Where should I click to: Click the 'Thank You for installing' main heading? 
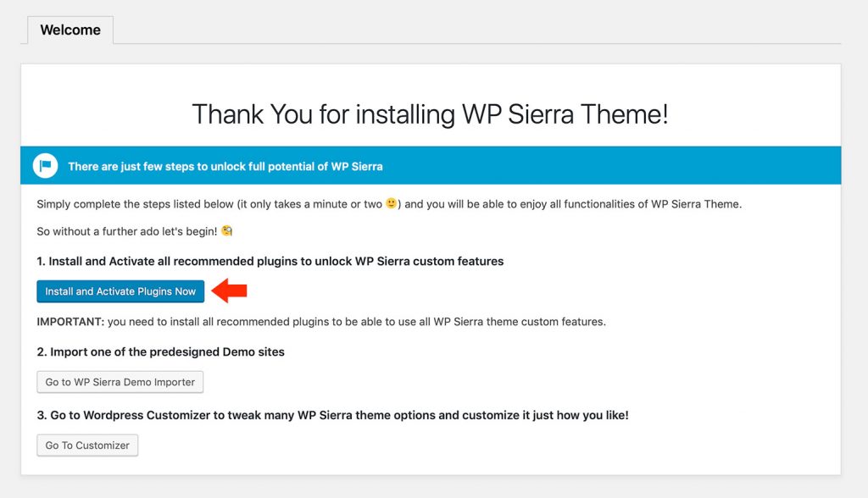click(x=430, y=114)
